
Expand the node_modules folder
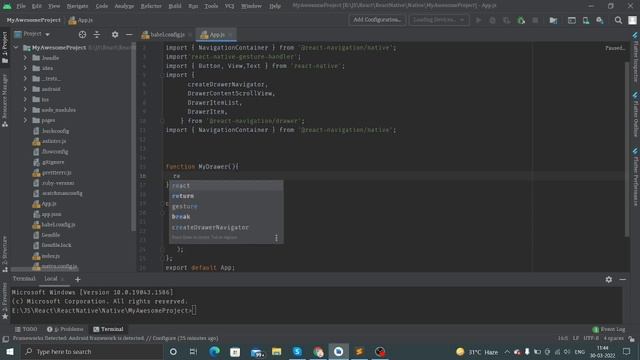(25, 110)
